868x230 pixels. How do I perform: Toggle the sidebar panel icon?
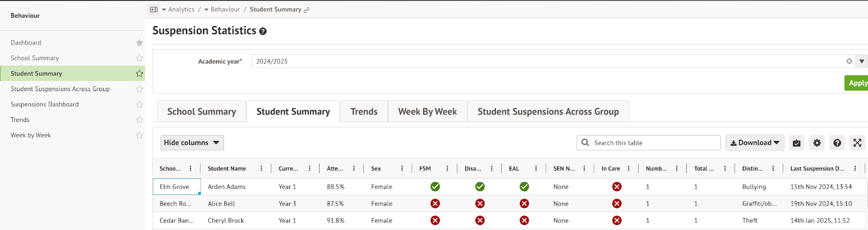(x=154, y=10)
